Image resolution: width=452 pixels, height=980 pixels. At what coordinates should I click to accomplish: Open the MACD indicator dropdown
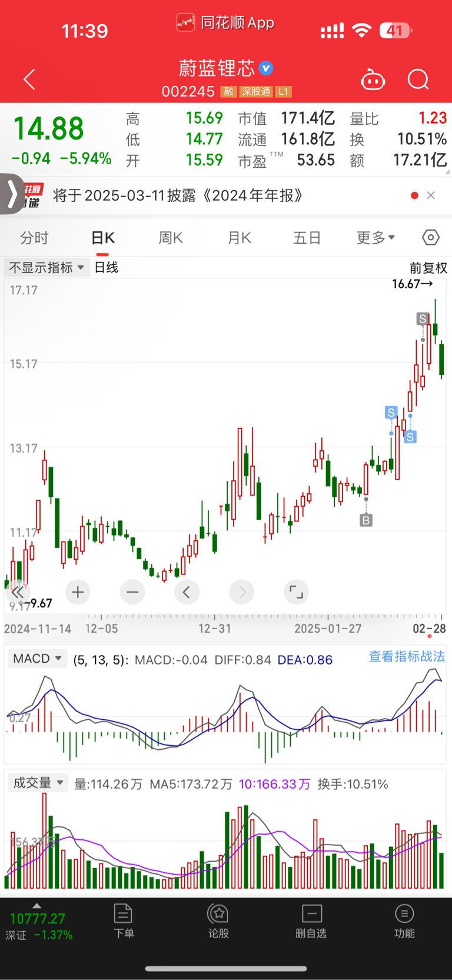point(38,659)
